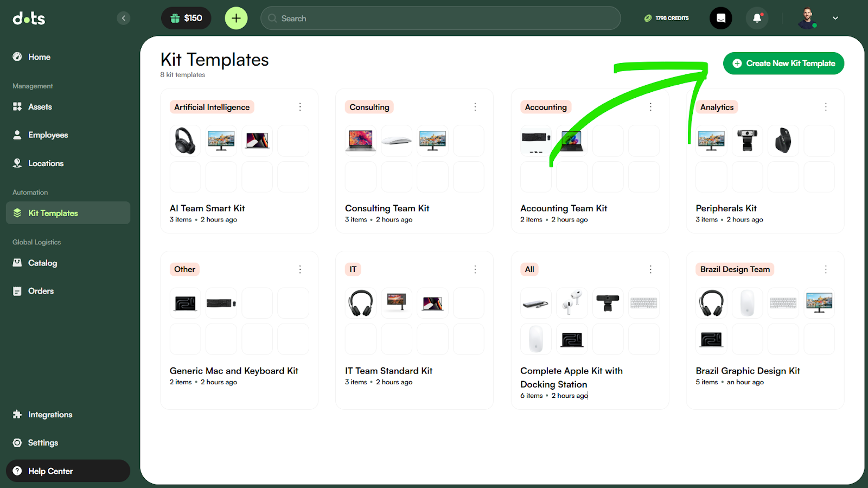Select webcam thumbnail in Peripherals Kit

pyautogui.click(x=747, y=141)
